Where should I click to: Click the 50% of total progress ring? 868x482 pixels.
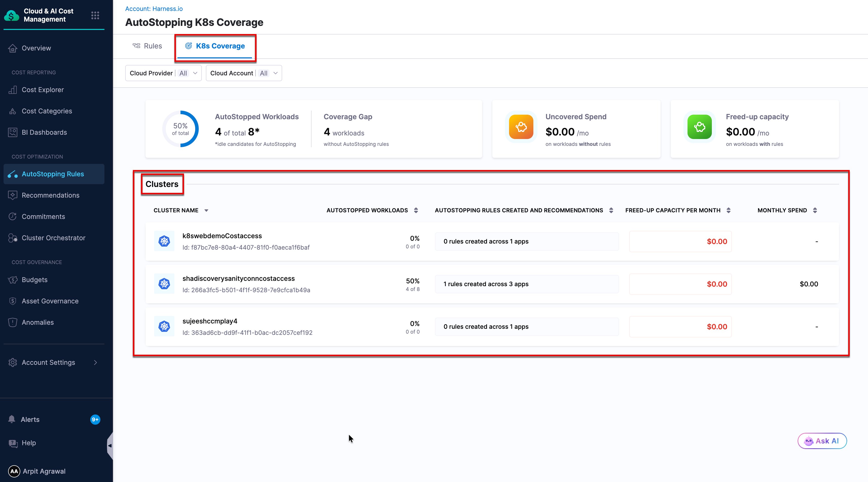(180, 129)
